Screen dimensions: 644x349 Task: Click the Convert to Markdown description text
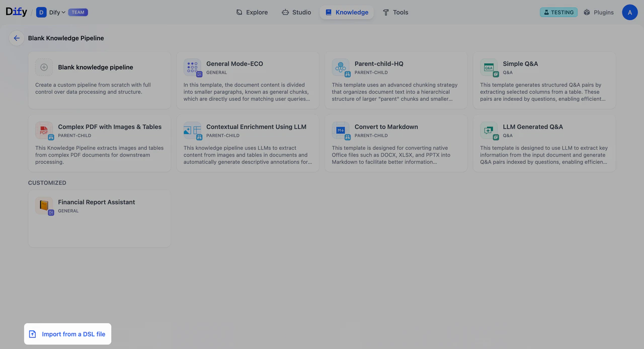[x=391, y=155]
